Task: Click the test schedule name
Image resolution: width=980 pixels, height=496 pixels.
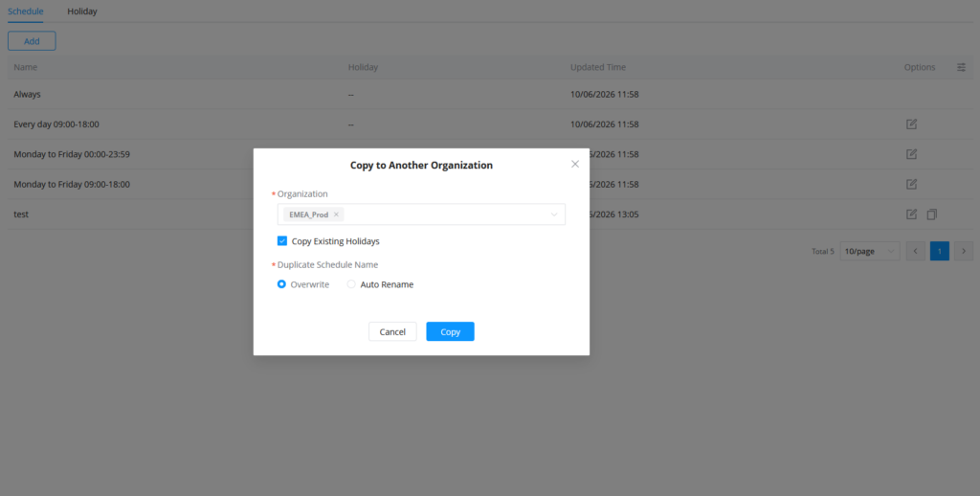Action: (21, 214)
